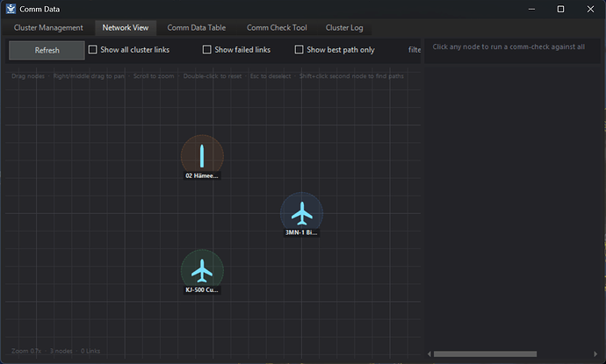The image size is (606, 364).
Task: Close the Comm Data window
Action: (x=590, y=9)
